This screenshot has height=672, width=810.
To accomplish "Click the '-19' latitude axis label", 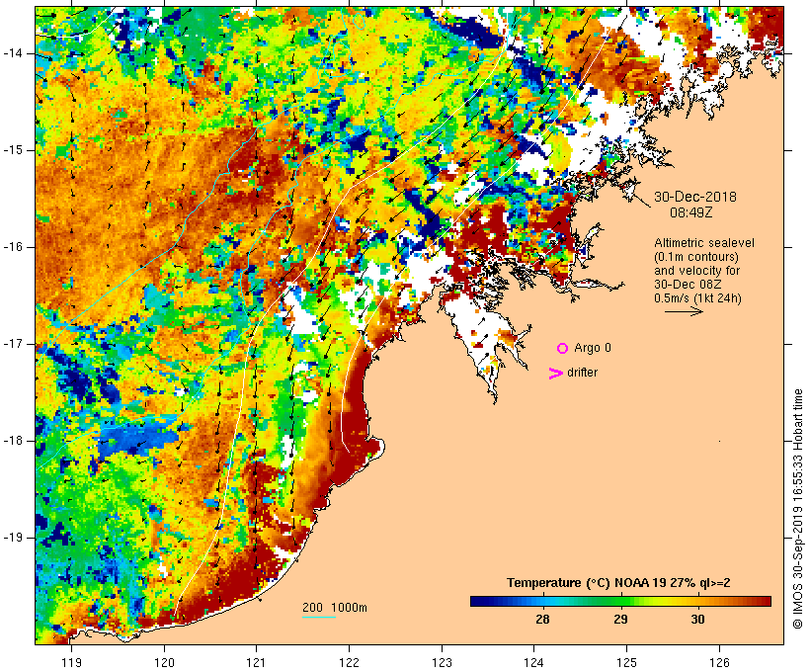I will point(12,538).
